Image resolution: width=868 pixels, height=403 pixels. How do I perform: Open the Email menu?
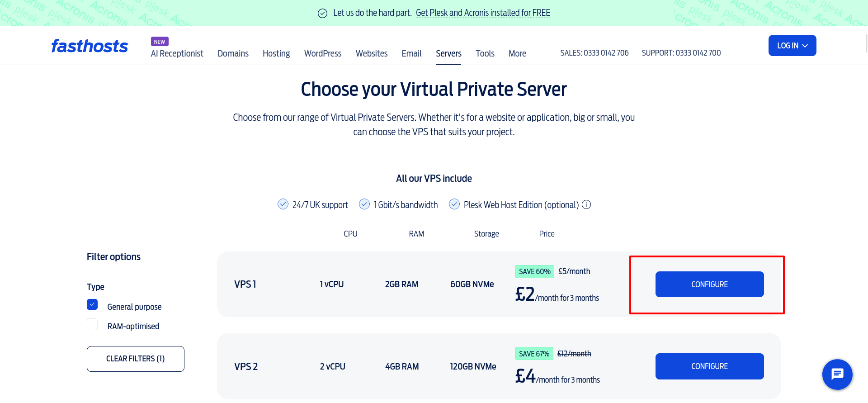[411, 53]
